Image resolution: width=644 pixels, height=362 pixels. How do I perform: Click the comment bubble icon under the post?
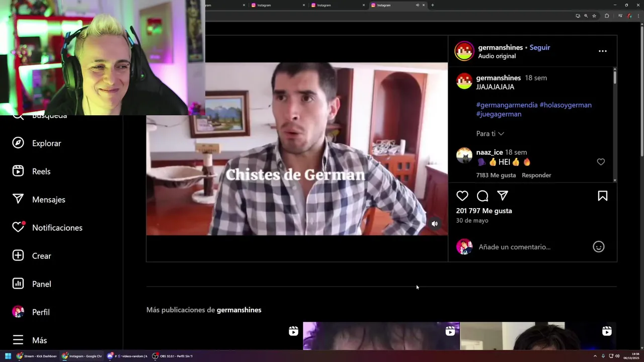[482, 196]
